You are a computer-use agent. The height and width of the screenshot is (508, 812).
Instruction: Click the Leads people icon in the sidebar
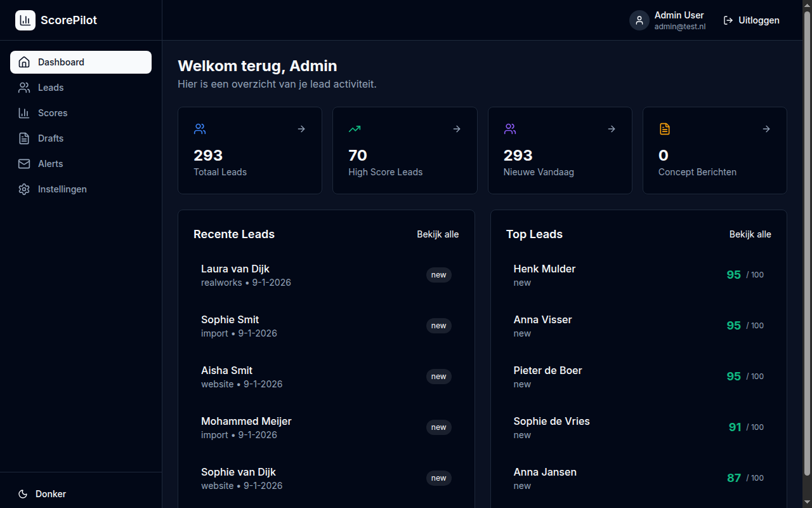pos(24,88)
